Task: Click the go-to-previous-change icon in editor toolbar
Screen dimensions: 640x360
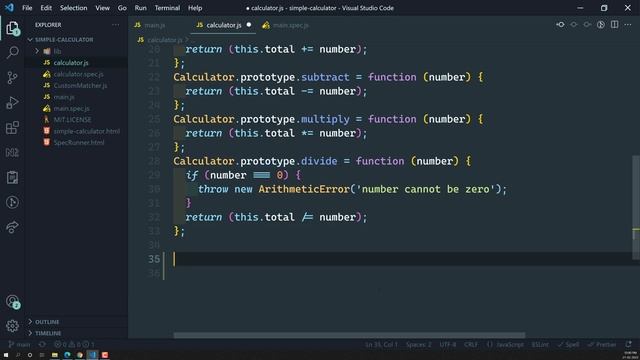Action: [560, 25]
